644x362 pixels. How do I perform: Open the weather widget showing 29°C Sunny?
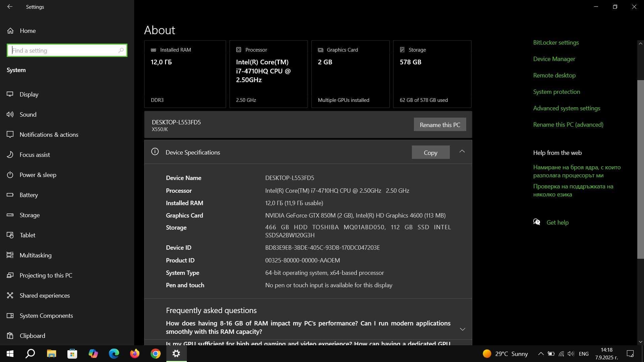point(505,354)
